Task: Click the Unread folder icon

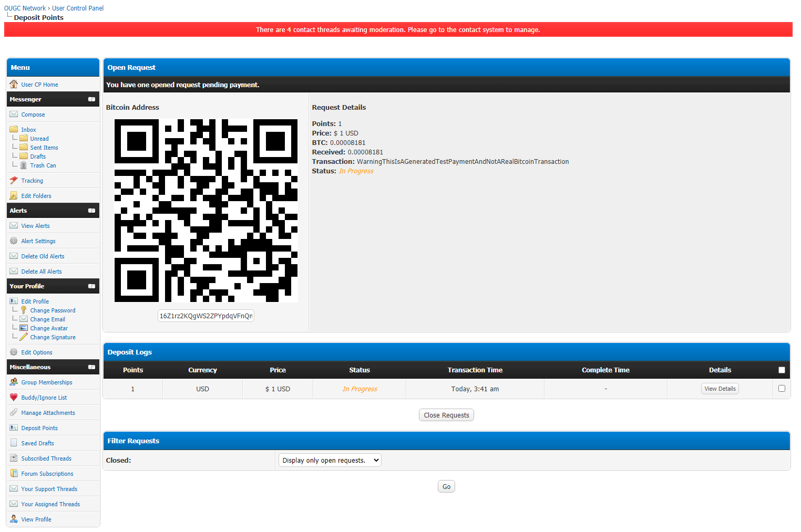Action: 24,138
